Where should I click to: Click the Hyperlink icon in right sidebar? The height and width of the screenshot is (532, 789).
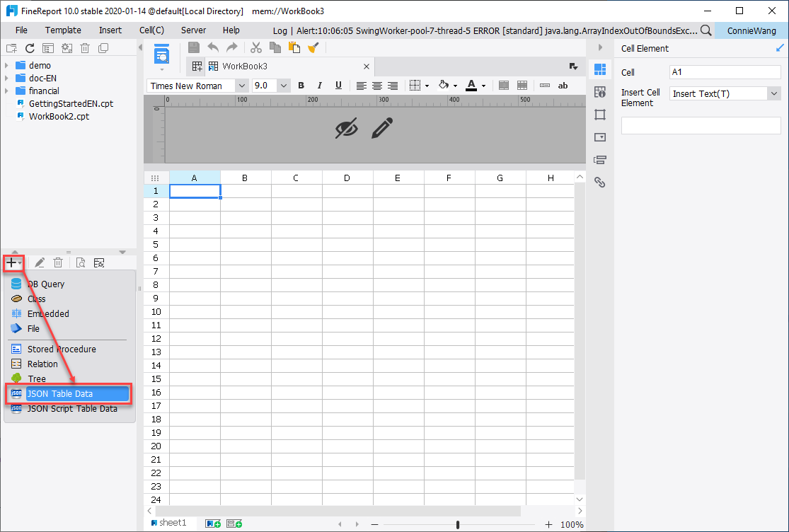[x=601, y=182]
